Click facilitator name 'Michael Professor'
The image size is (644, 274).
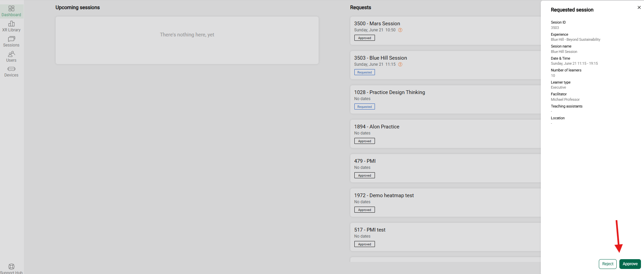(565, 99)
